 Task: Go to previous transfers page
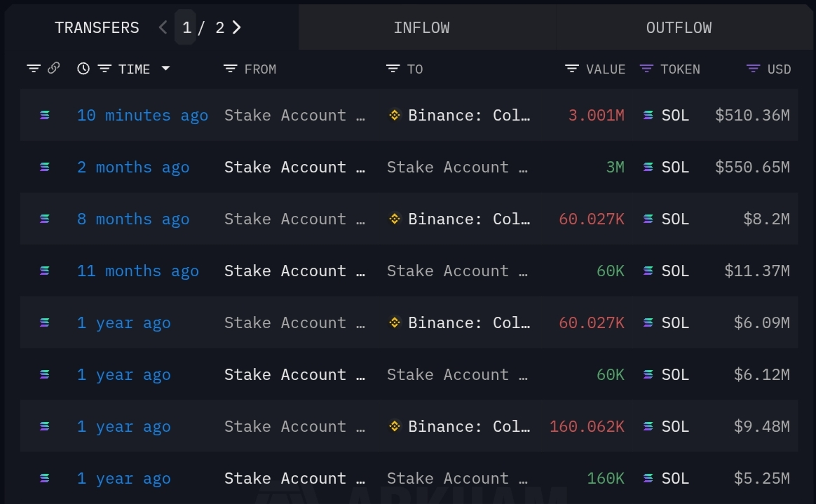pyautogui.click(x=163, y=27)
